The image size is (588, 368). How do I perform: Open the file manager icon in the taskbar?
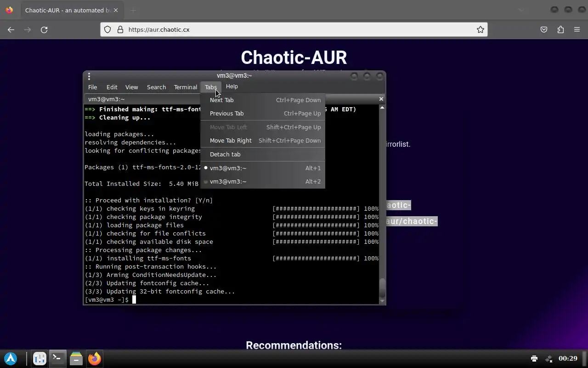coord(76,359)
